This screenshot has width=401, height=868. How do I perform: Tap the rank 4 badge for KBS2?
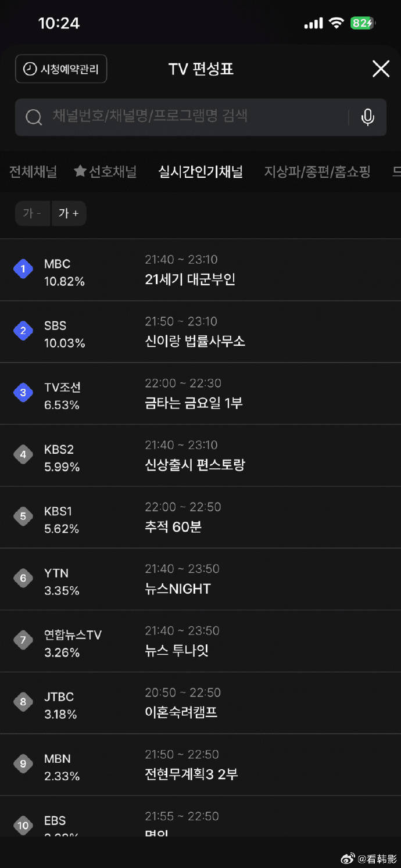pos(23,454)
